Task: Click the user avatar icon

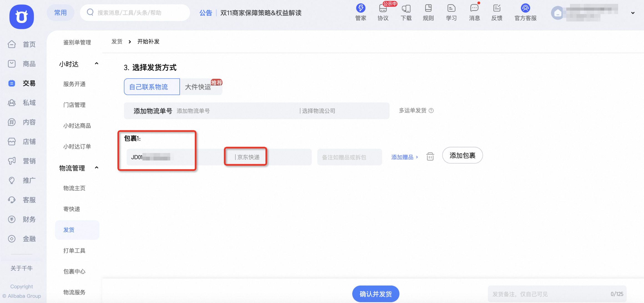Action: [557, 13]
